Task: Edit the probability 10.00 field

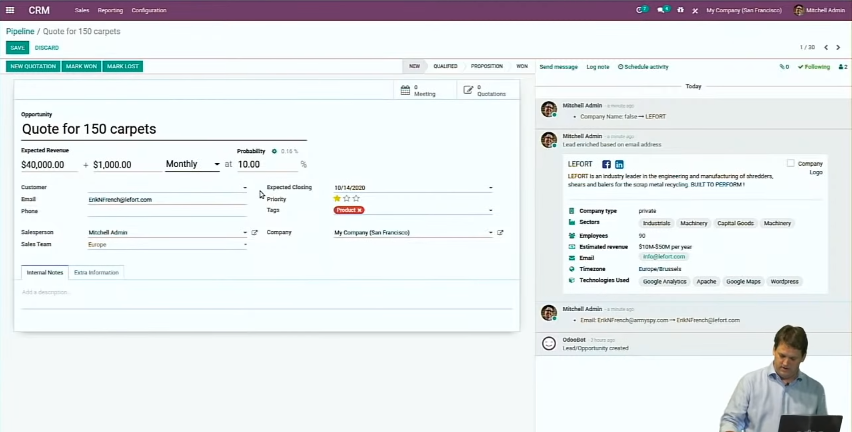Action: coord(267,164)
